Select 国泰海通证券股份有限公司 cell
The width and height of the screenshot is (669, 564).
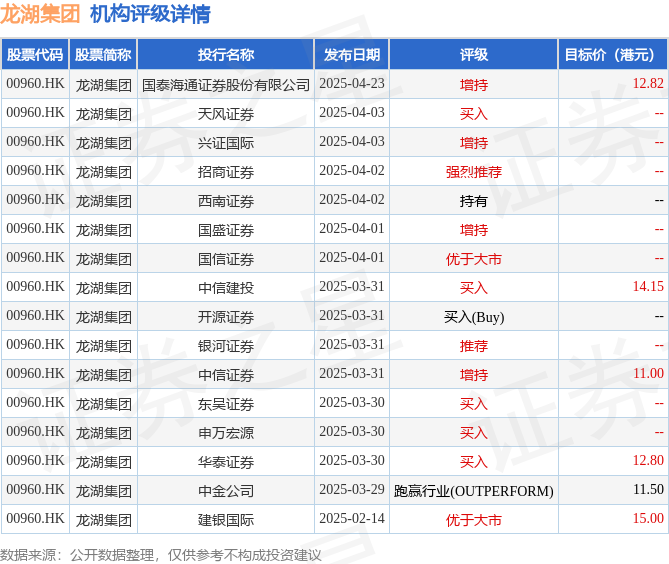coord(226,85)
